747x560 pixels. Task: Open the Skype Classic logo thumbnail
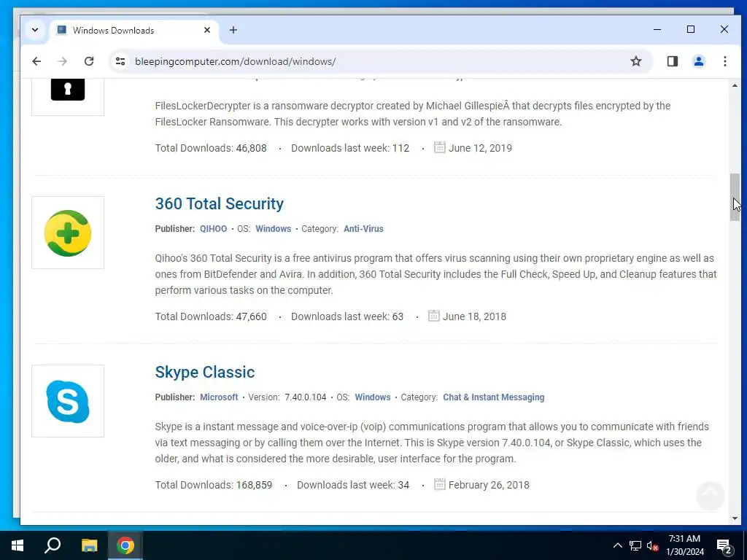tap(68, 401)
